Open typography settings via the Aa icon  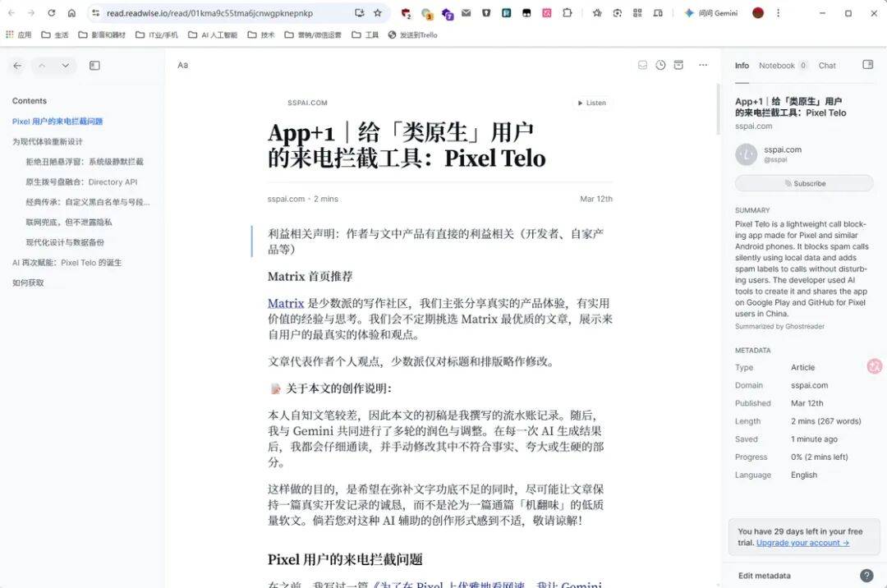(x=182, y=65)
